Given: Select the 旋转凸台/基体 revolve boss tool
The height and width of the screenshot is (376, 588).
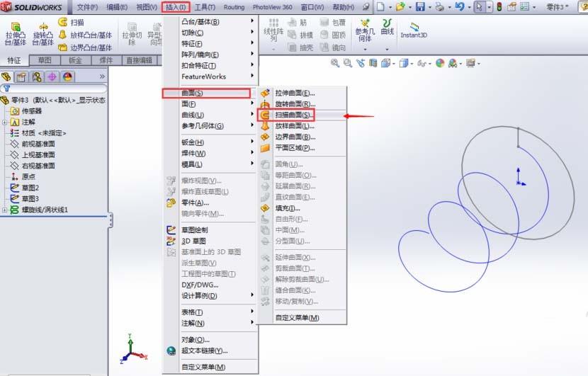Looking at the screenshot, I should [43, 34].
